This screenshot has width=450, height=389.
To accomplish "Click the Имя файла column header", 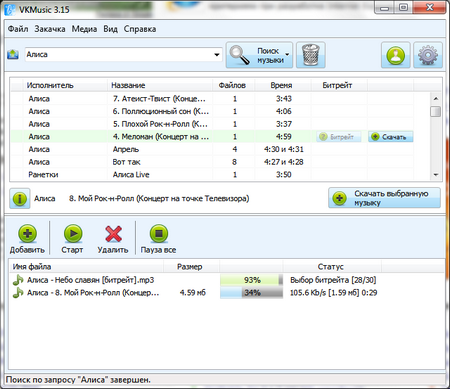I will [x=86, y=267].
